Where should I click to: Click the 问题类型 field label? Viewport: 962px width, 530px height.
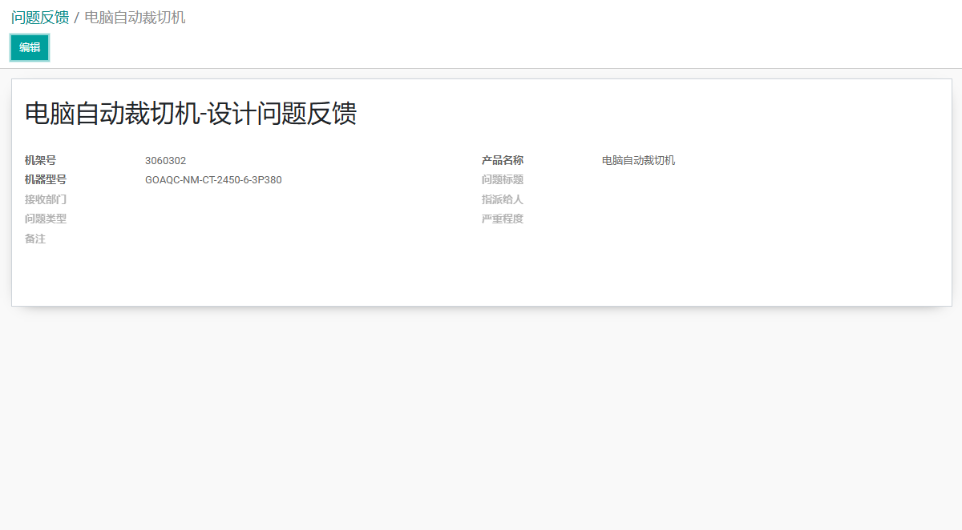click(45, 219)
